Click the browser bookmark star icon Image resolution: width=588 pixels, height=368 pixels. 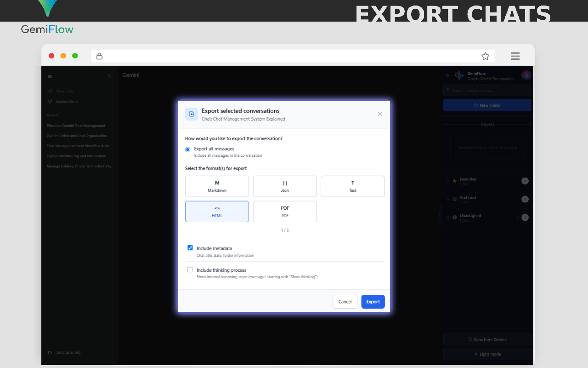coord(486,56)
